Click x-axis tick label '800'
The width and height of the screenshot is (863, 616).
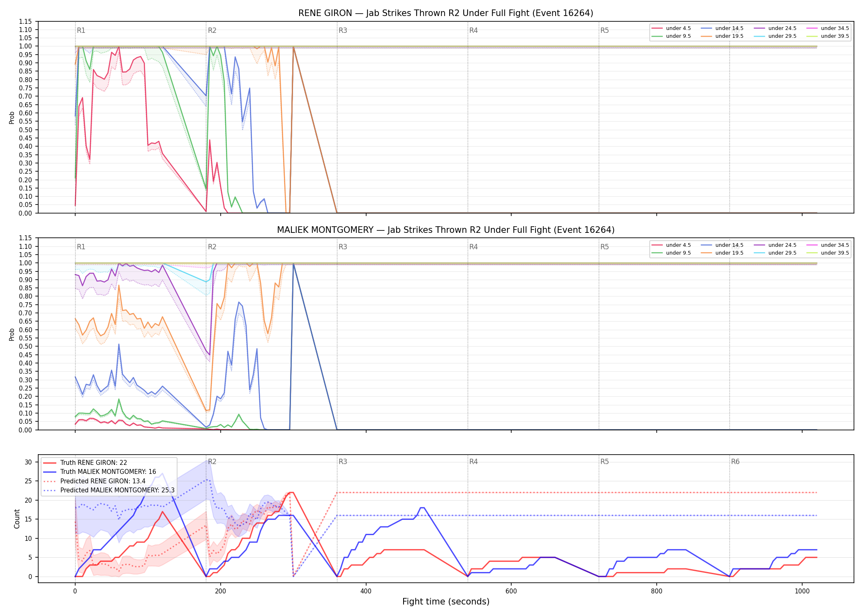657,591
